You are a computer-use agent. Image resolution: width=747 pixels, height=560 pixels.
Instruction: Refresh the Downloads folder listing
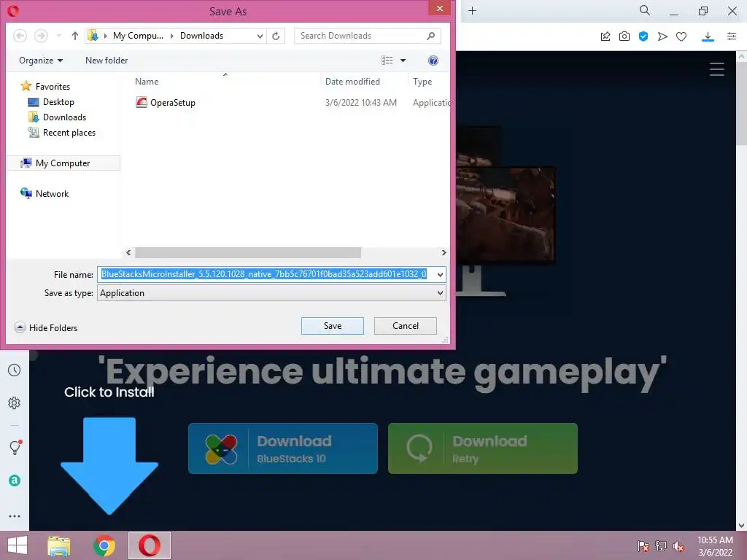coord(276,36)
